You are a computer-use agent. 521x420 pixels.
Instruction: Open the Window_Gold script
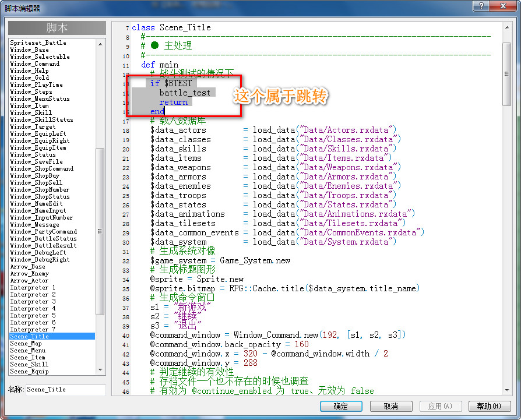click(x=30, y=77)
